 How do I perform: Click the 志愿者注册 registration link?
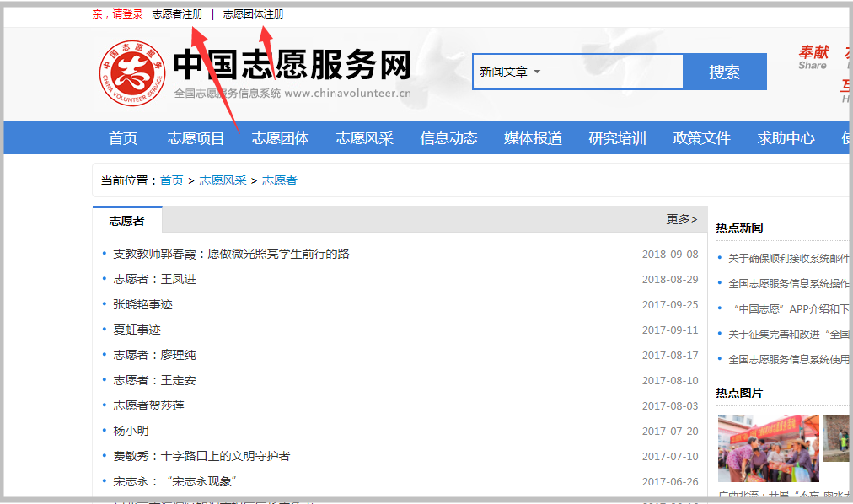pos(175,13)
